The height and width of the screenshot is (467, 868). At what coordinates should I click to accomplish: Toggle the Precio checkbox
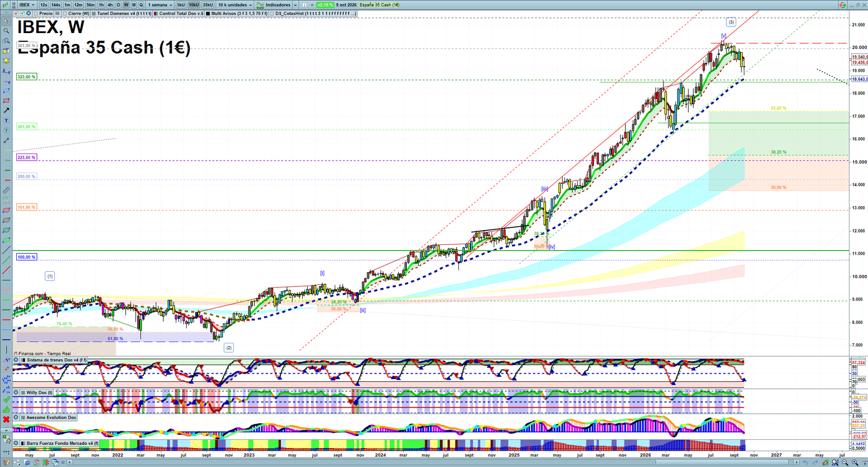pos(36,14)
